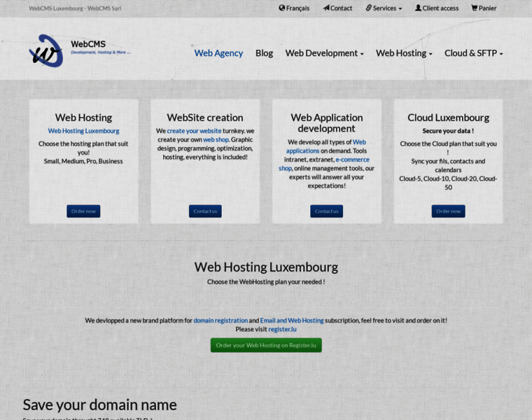The image size is (532, 420).
Task: Follow the 'create your website' link
Action: click(x=194, y=131)
